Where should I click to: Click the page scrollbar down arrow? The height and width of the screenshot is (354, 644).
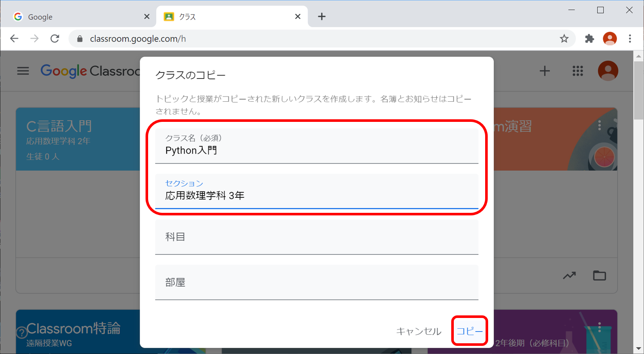tap(638, 348)
